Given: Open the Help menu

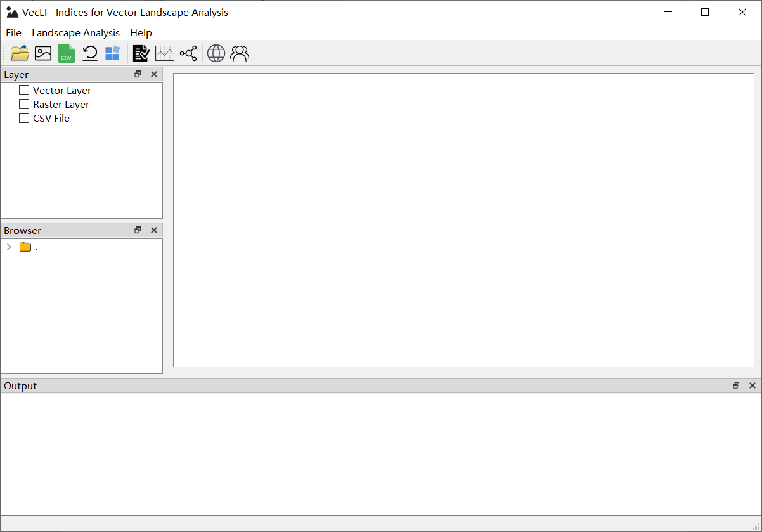Looking at the screenshot, I should [x=141, y=32].
